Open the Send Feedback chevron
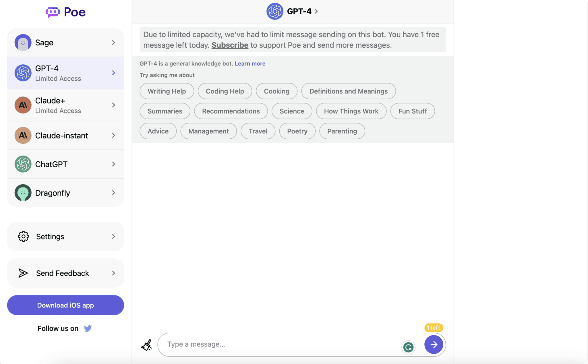 114,273
